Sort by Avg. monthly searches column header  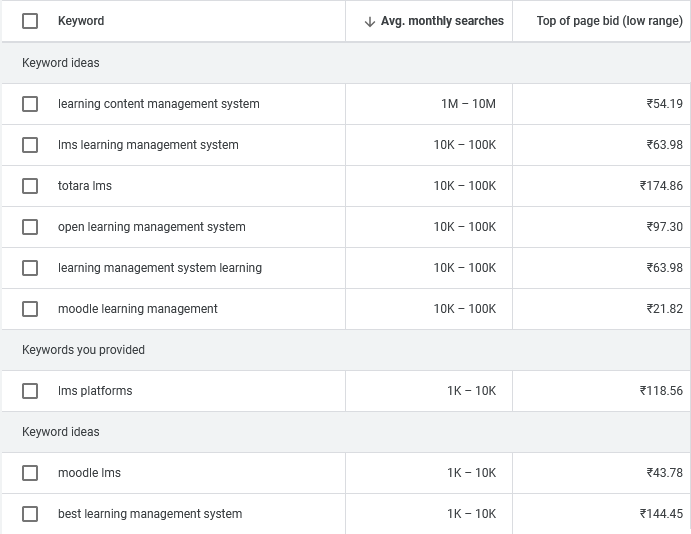pyautogui.click(x=442, y=21)
